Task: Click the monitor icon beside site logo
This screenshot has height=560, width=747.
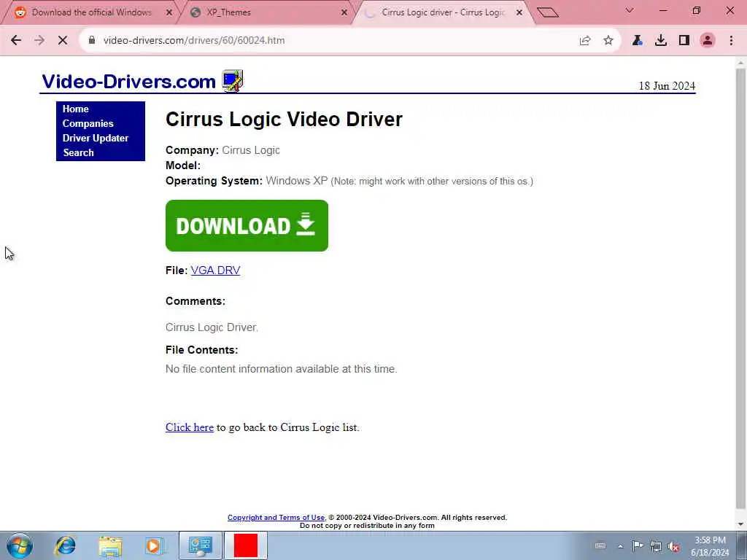Action: (x=233, y=80)
